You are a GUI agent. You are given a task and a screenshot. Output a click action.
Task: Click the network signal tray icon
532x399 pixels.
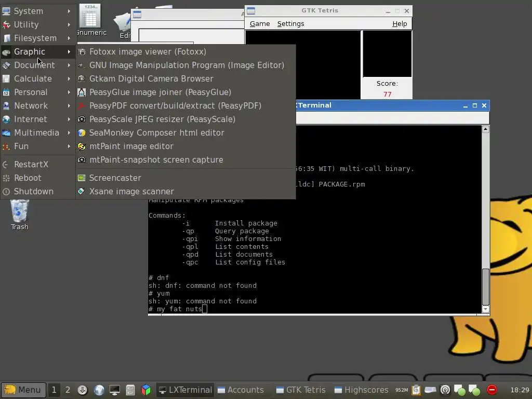(445, 390)
